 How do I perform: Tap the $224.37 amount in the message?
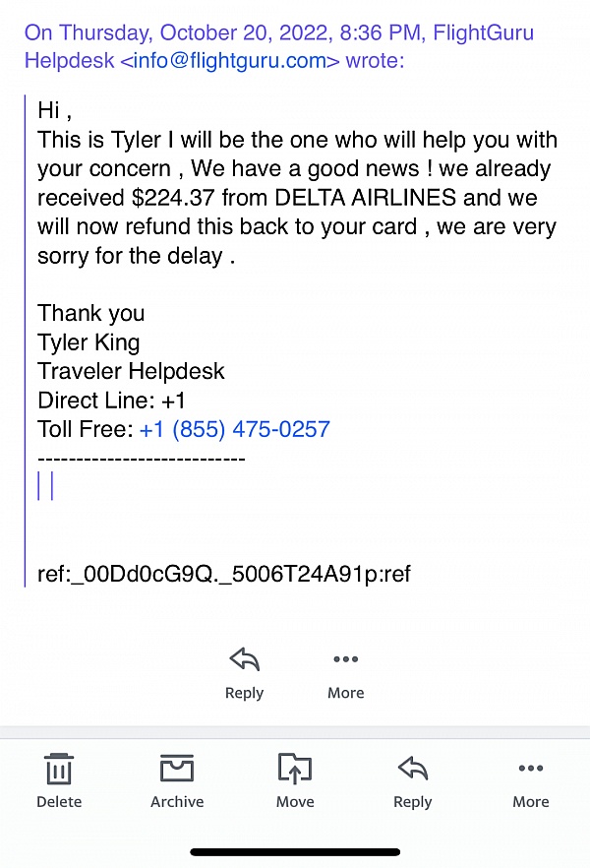[x=172, y=198]
